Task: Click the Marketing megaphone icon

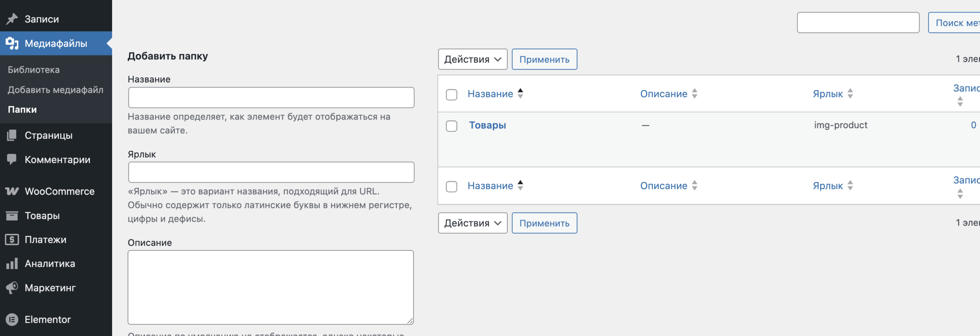Action: pyautogui.click(x=12, y=287)
